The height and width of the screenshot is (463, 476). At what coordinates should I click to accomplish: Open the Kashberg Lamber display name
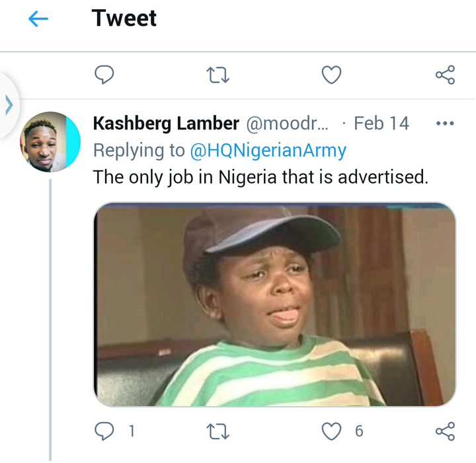click(166, 124)
